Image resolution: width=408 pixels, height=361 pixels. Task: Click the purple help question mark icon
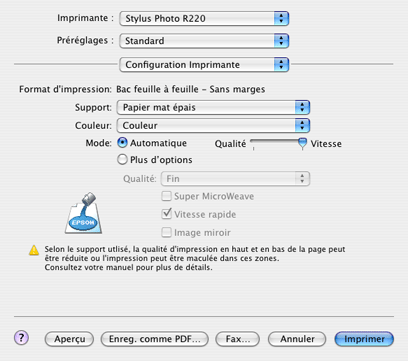coord(21,338)
